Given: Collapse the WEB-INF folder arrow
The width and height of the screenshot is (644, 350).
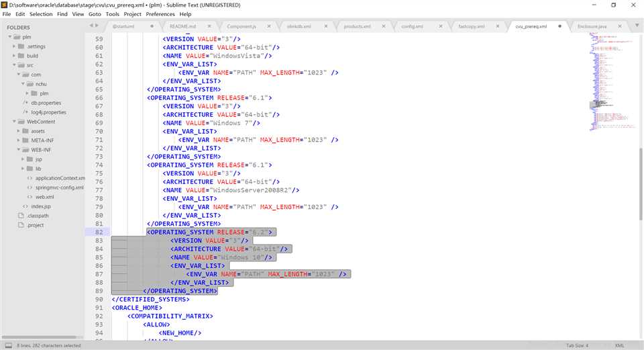Looking at the screenshot, I should [x=19, y=150].
